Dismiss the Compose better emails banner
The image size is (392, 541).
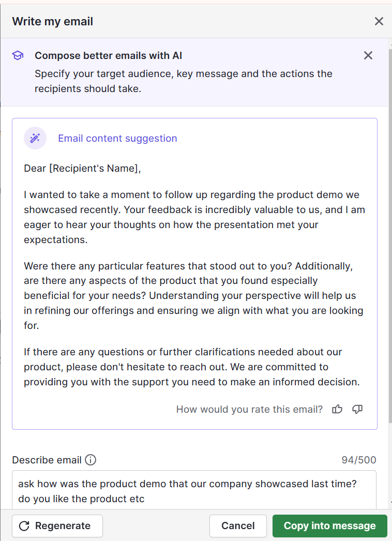pos(368,55)
